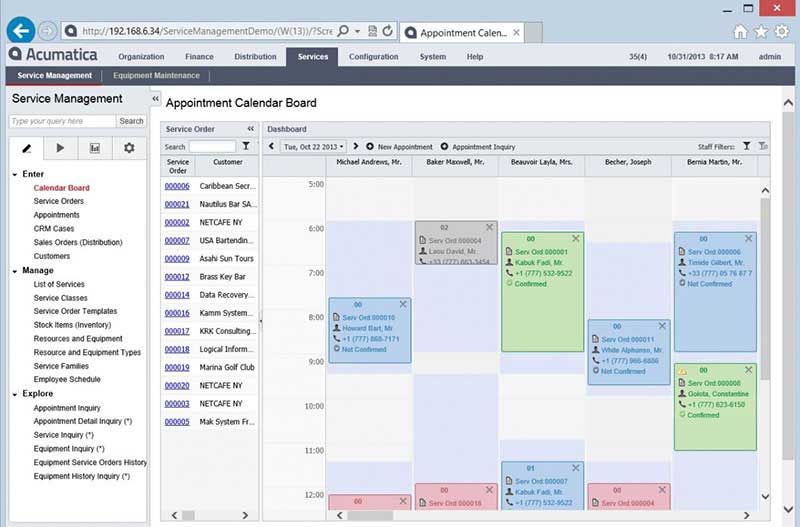Open service order 000014 link
Image resolution: width=800 pixels, height=527 pixels.
tap(177, 295)
